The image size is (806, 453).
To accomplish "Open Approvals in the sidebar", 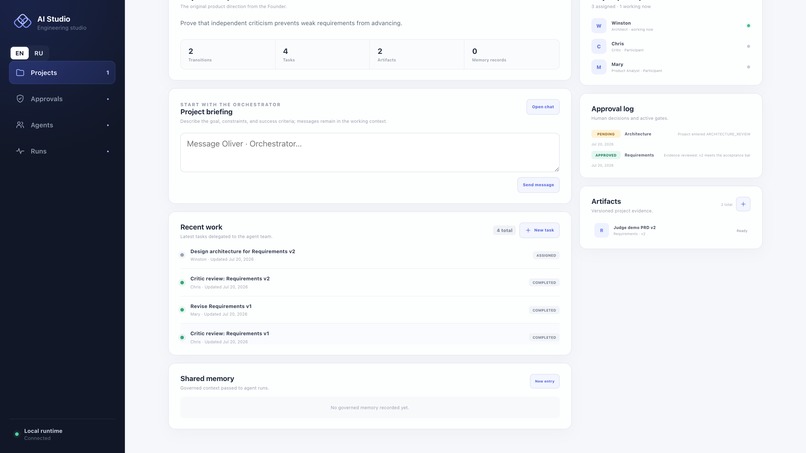I will click(x=62, y=99).
